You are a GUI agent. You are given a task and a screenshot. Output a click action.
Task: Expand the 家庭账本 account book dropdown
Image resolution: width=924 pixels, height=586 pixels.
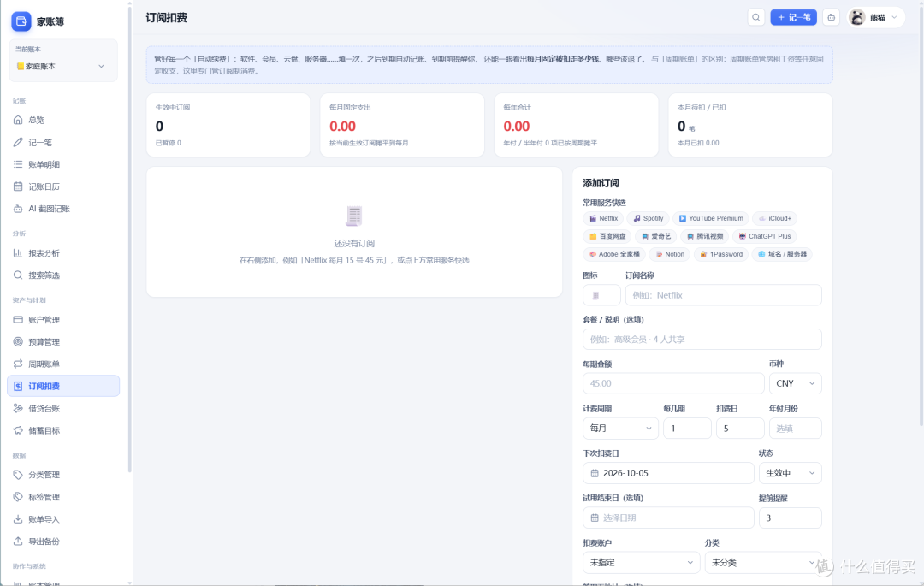[x=63, y=67]
